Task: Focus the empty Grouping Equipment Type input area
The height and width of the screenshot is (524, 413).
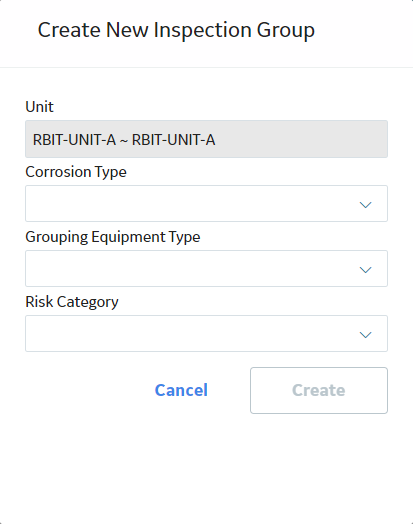Action: click(190, 268)
